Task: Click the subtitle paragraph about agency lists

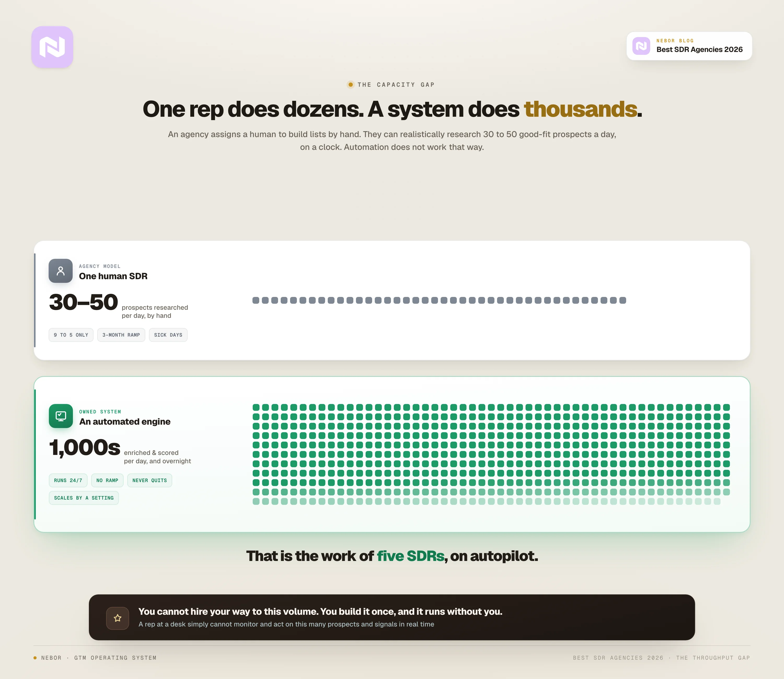Action: point(392,141)
